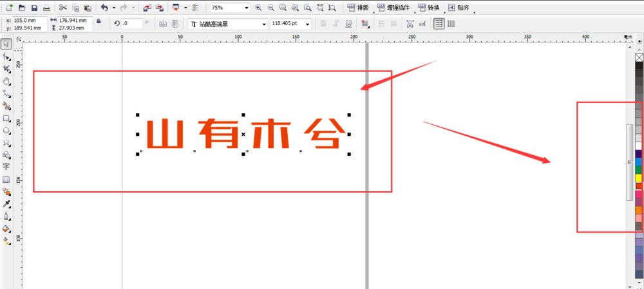
Task: Print the document
Action: [47, 7]
